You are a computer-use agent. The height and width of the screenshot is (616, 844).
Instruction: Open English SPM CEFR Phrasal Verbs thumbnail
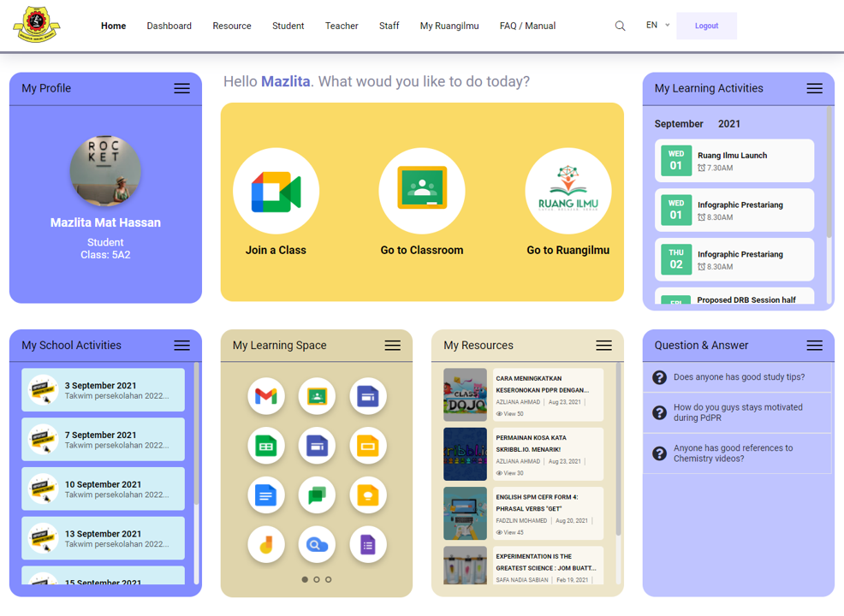(465, 513)
